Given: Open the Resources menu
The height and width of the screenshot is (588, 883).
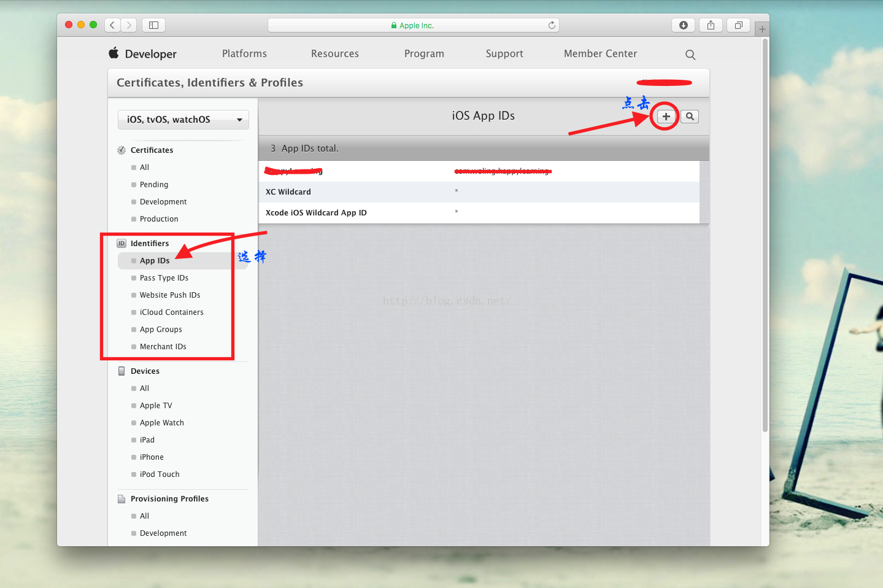Looking at the screenshot, I should coord(335,53).
